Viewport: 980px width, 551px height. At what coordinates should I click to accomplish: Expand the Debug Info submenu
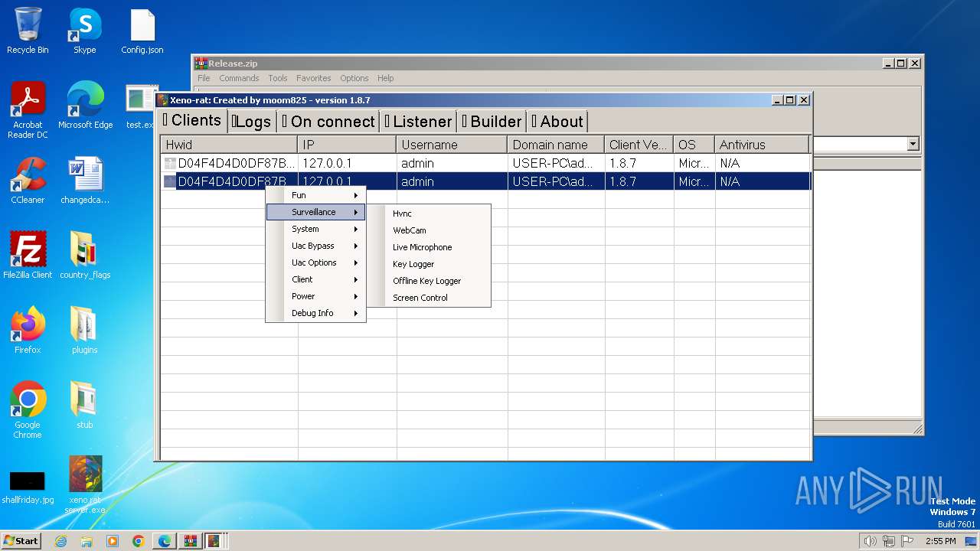click(x=315, y=313)
